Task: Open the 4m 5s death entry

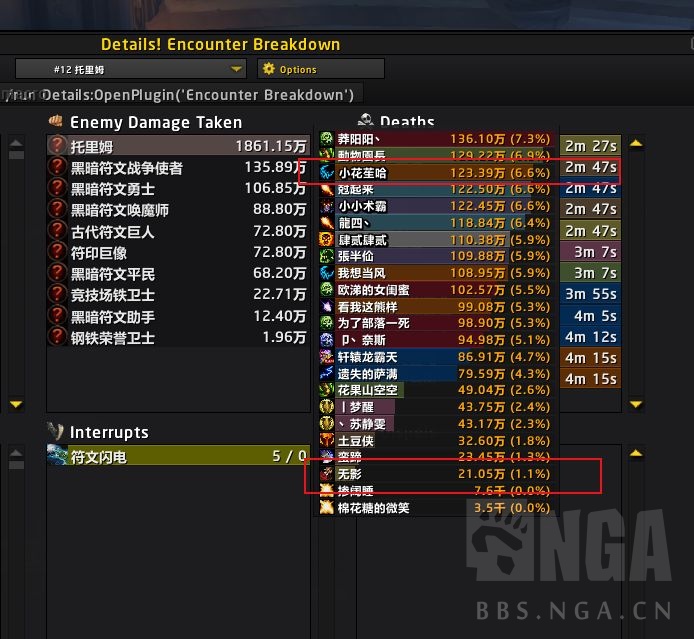Action: [x=590, y=316]
